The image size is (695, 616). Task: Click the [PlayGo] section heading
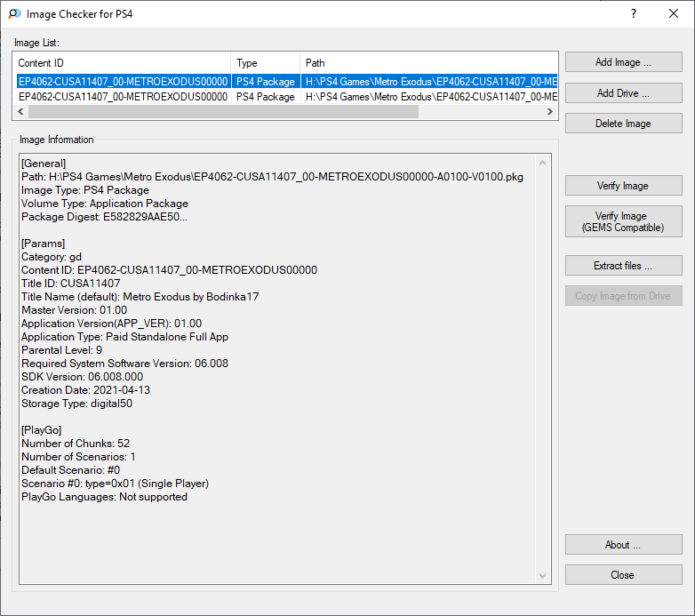42,430
